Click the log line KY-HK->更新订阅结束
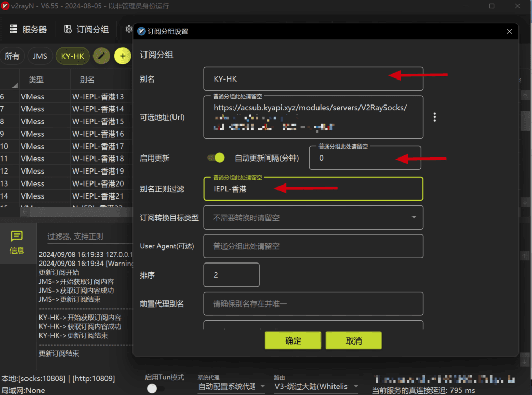 (x=73, y=335)
